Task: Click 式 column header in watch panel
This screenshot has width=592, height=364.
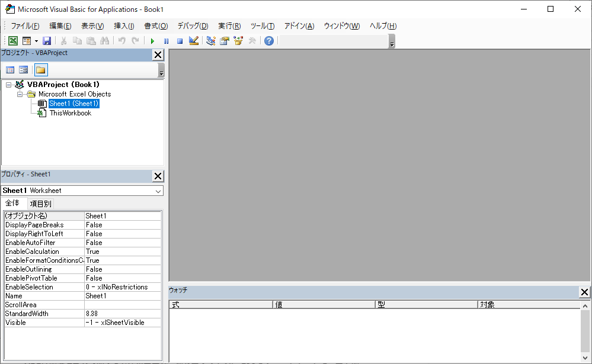Action: (x=221, y=304)
